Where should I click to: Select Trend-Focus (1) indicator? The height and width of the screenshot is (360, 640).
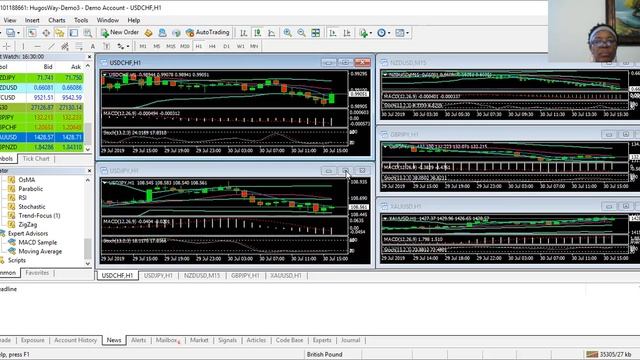tap(39, 216)
